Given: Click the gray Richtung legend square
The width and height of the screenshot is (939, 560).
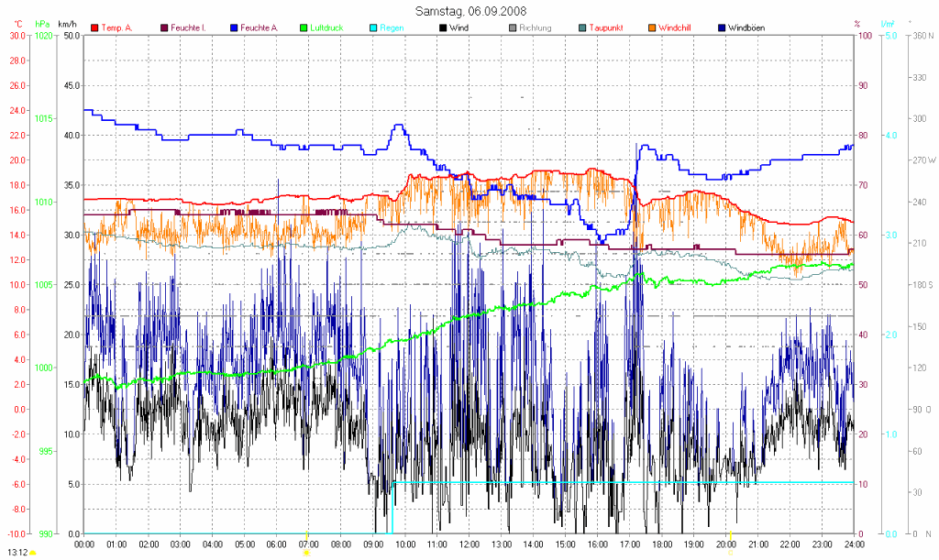Looking at the screenshot, I should point(511,28).
